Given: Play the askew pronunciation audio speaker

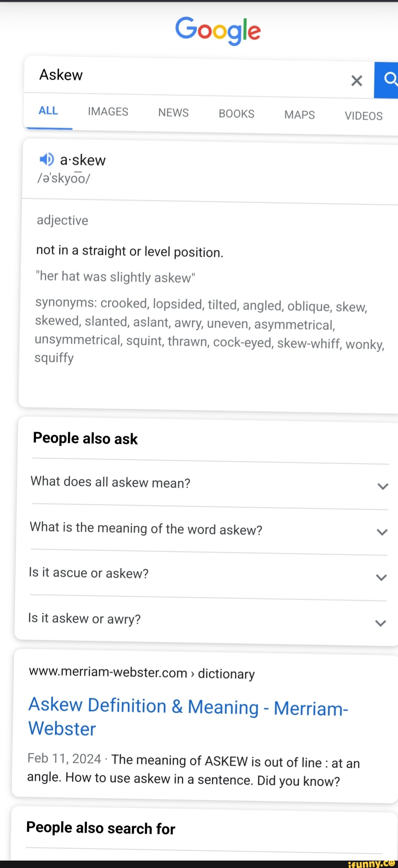Looking at the screenshot, I should (47, 159).
